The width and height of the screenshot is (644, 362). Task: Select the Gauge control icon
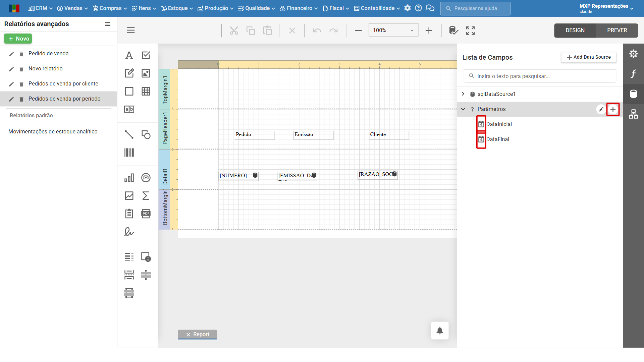[146, 178]
